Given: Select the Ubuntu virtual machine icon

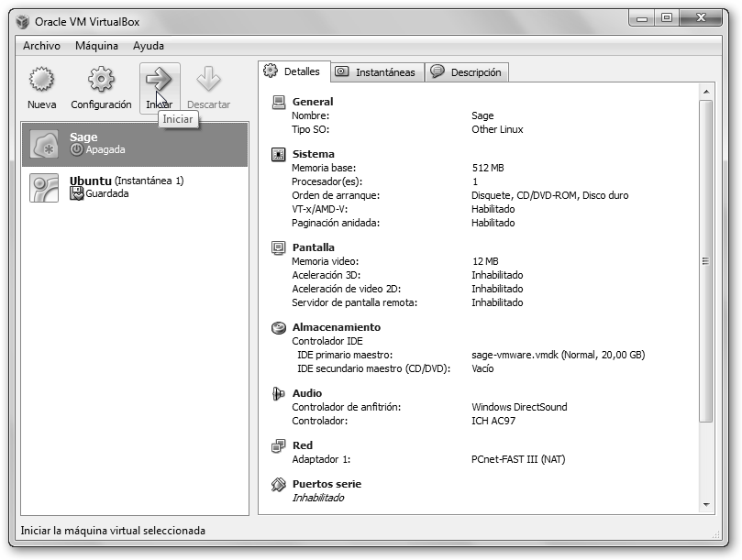Looking at the screenshot, I should [45, 187].
